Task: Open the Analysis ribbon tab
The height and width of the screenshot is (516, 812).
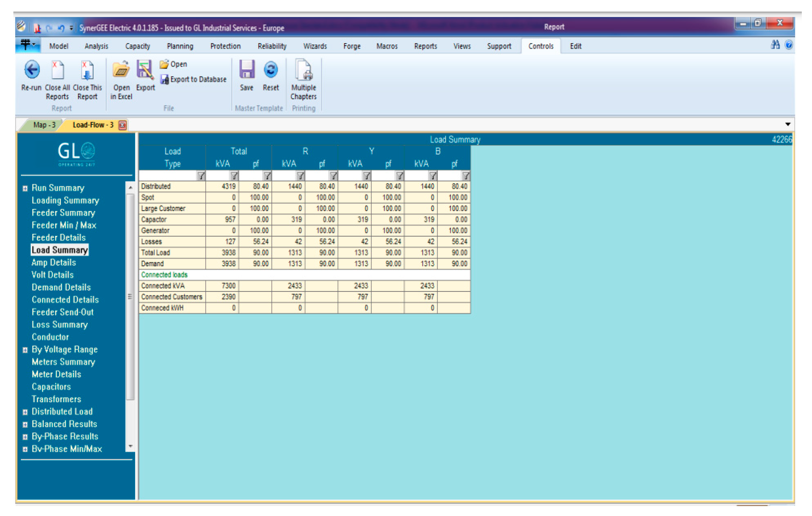Action: [x=96, y=46]
